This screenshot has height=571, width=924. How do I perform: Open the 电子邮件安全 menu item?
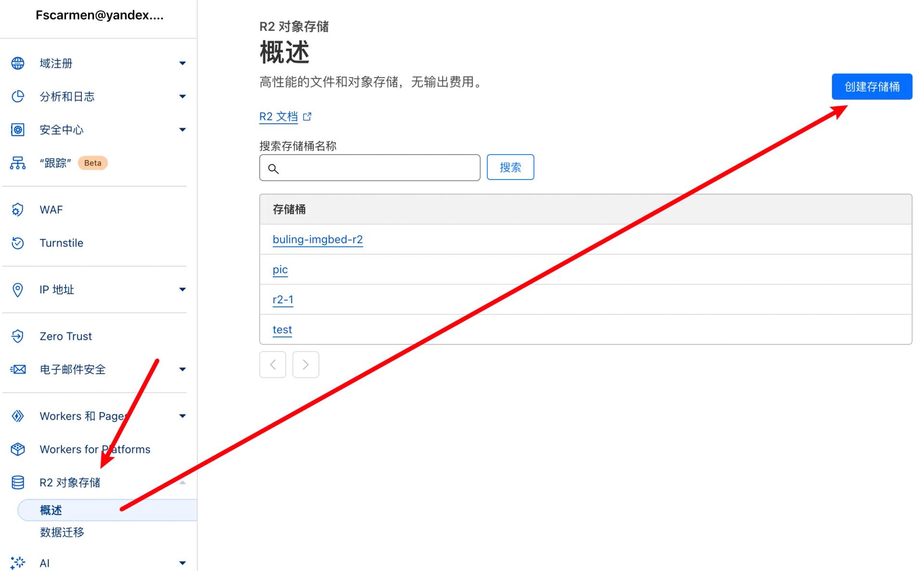click(73, 369)
